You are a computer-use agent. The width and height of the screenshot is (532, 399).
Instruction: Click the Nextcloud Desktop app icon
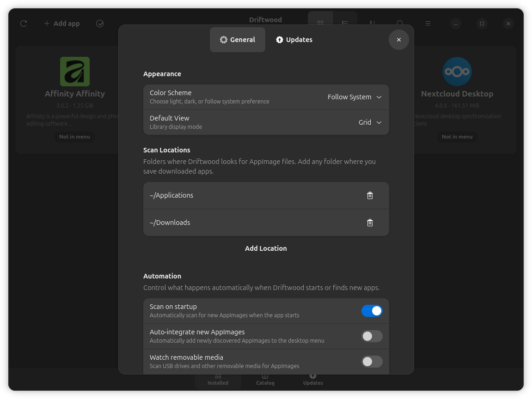[457, 72]
